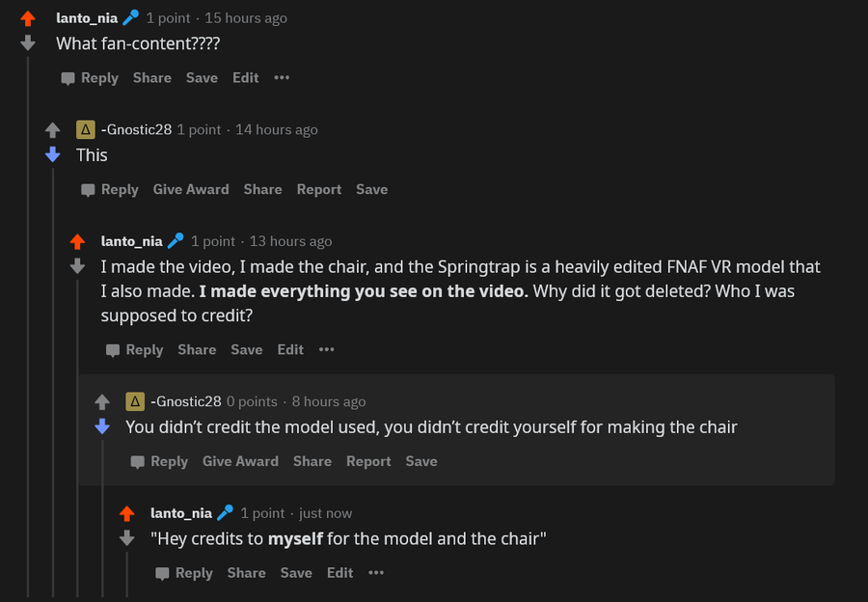Open lanto_nia's profile on top comment
This screenshot has height=602, width=868.
[87, 17]
